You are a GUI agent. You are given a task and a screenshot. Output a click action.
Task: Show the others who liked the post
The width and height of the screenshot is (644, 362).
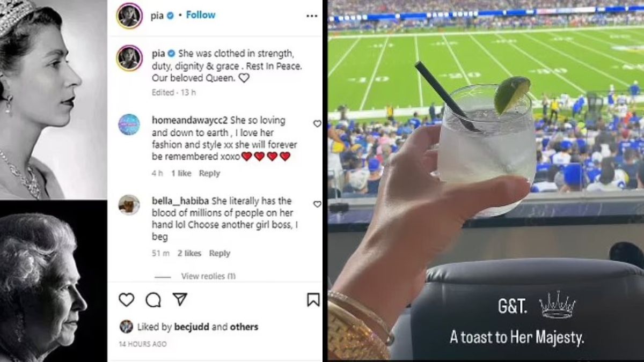244,327
